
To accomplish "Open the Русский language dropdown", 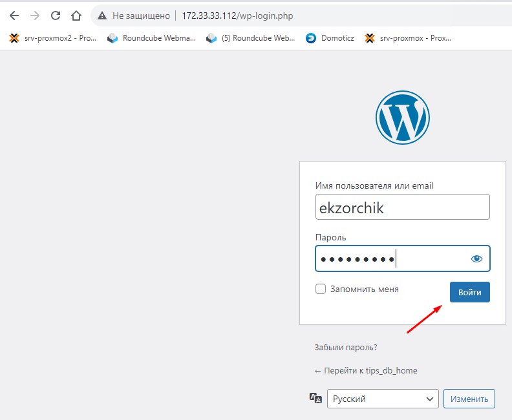I will [383, 399].
